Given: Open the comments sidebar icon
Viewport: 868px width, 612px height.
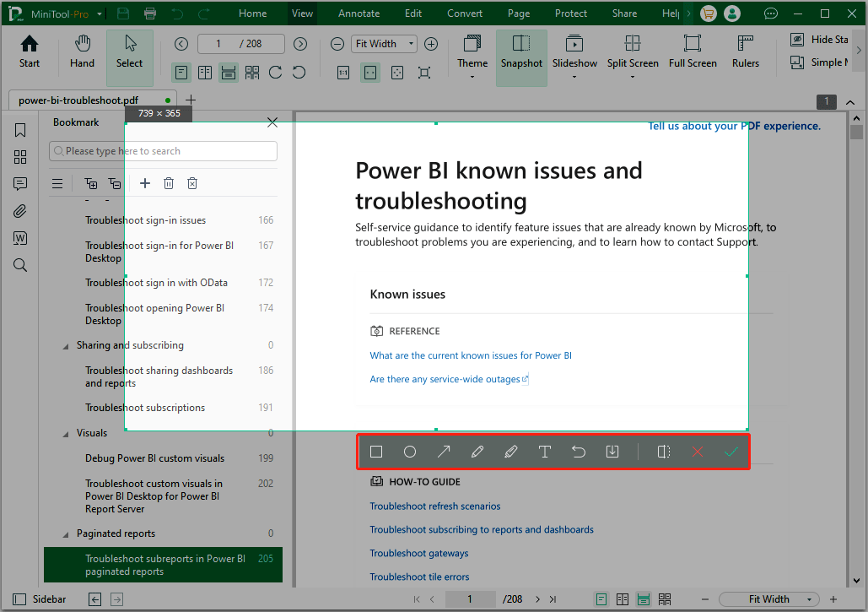Looking at the screenshot, I should (20, 184).
